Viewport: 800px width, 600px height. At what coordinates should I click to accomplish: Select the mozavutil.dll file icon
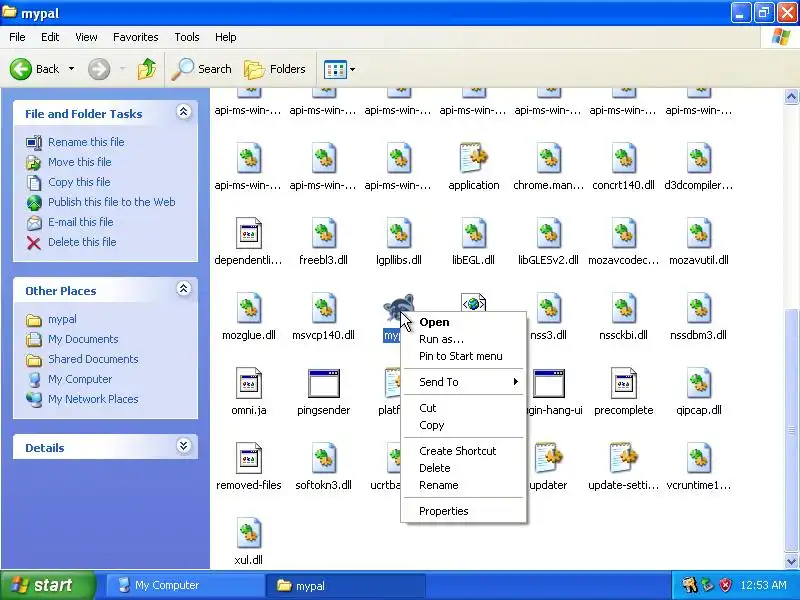coord(698,234)
